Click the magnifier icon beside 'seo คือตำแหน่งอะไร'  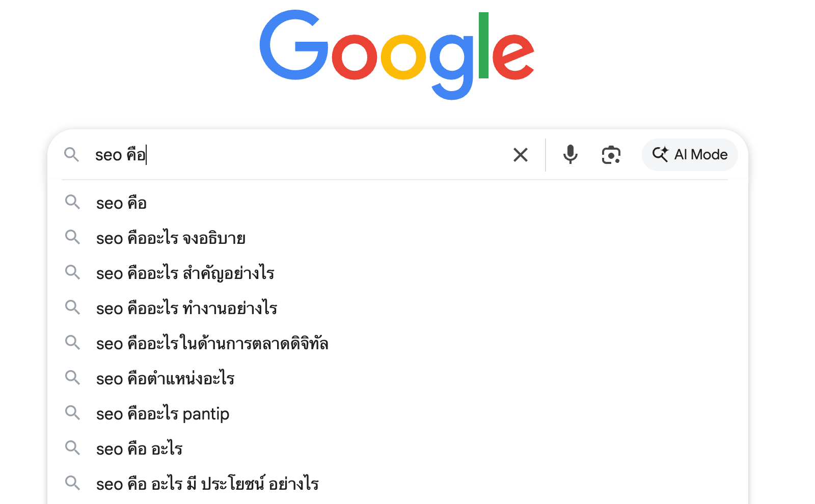point(73,378)
